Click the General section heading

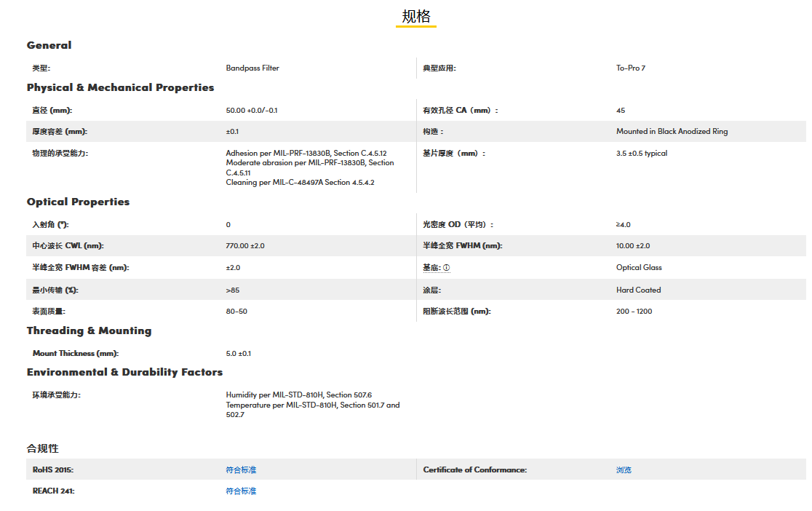click(x=49, y=45)
